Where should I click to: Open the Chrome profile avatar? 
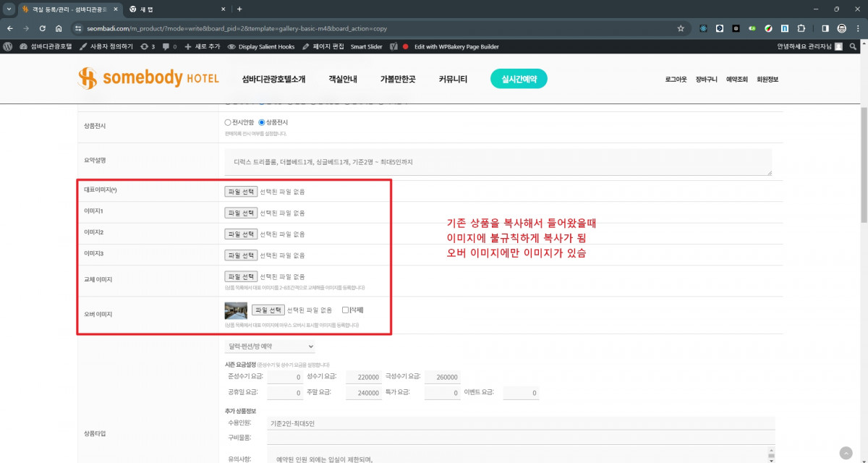[x=842, y=28]
